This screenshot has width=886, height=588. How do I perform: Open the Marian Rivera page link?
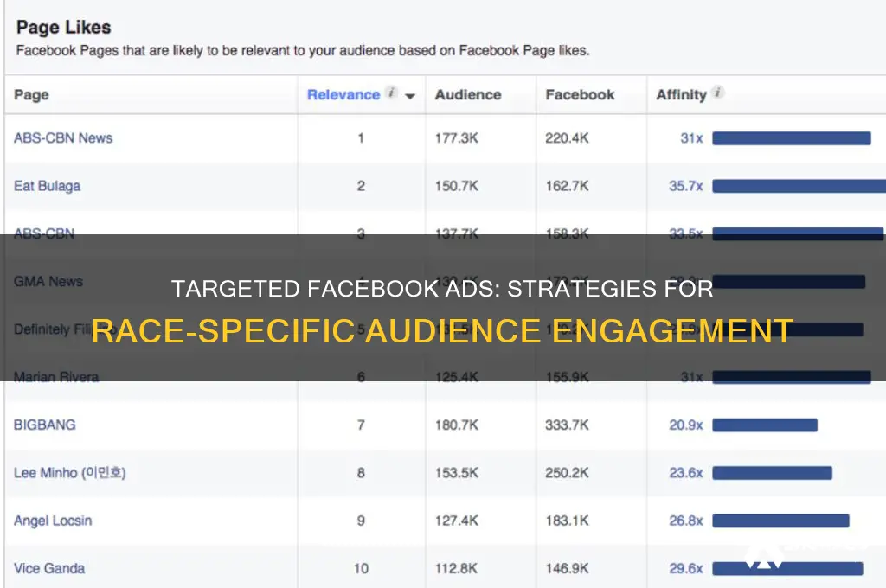point(56,377)
